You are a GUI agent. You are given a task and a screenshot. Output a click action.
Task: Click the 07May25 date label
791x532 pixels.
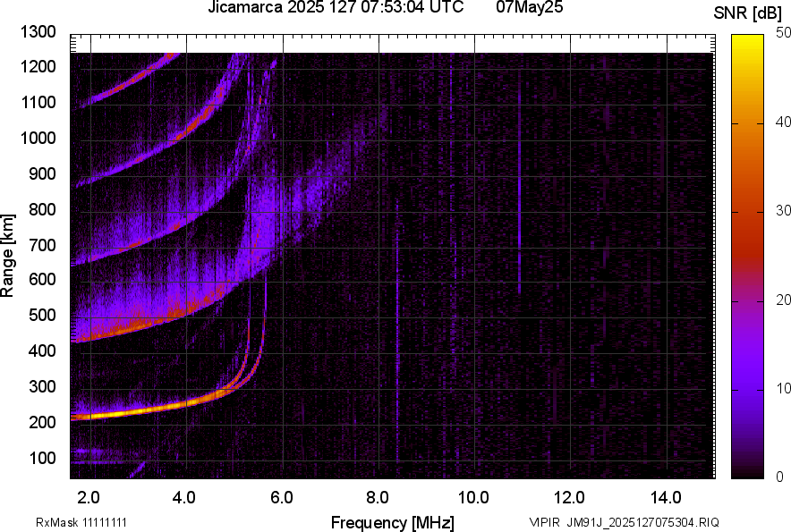tap(529, 8)
